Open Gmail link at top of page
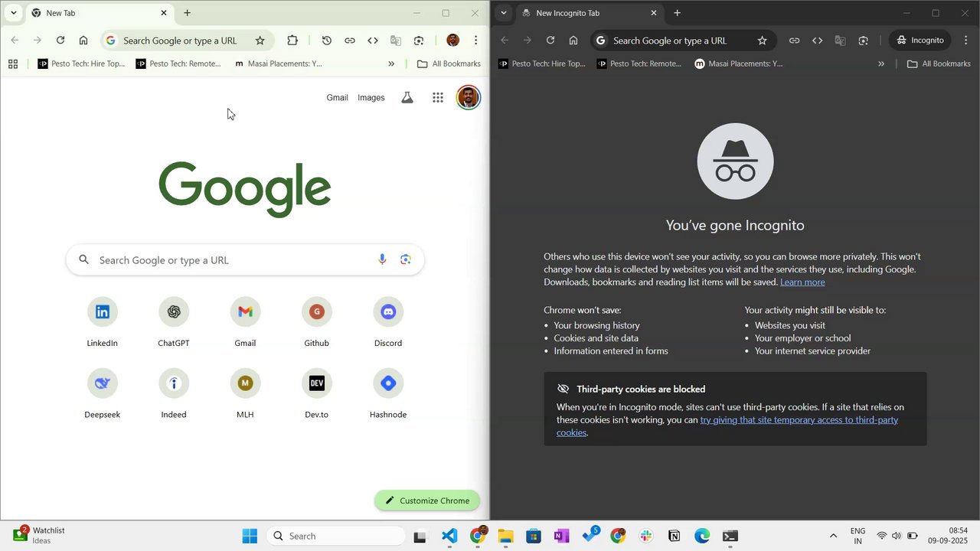The width and height of the screenshot is (980, 551). point(337,97)
